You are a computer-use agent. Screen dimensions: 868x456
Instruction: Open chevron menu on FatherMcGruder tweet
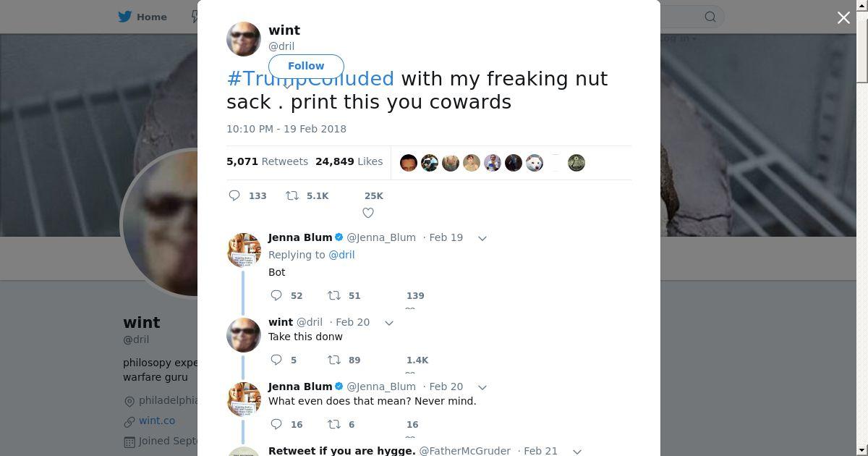pos(577,451)
